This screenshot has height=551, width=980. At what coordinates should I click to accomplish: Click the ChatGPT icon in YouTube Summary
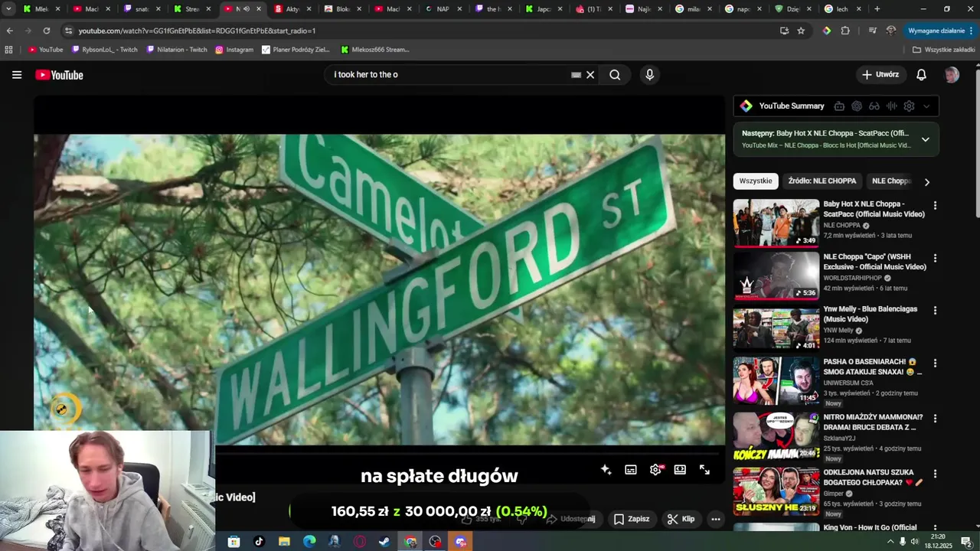click(857, 106)
